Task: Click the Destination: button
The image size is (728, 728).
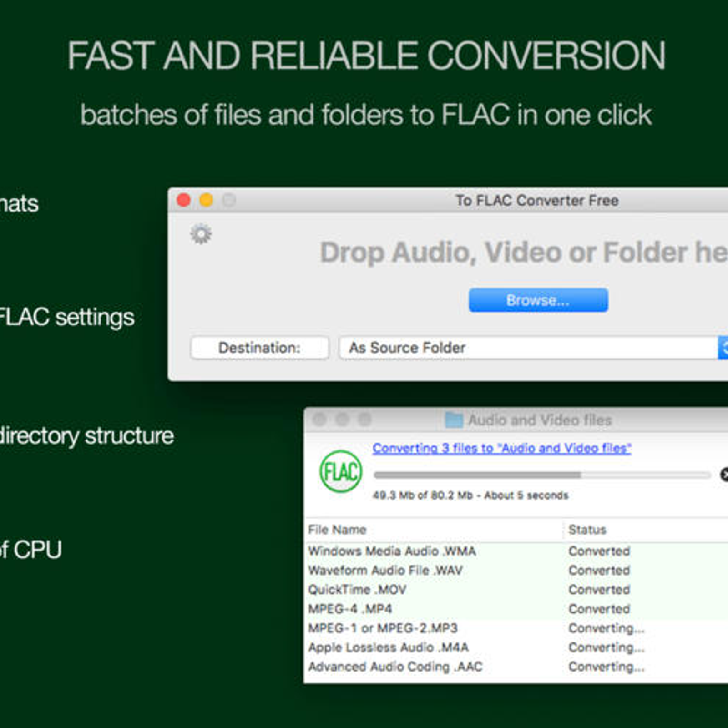Action: click(x=259, y=348)
